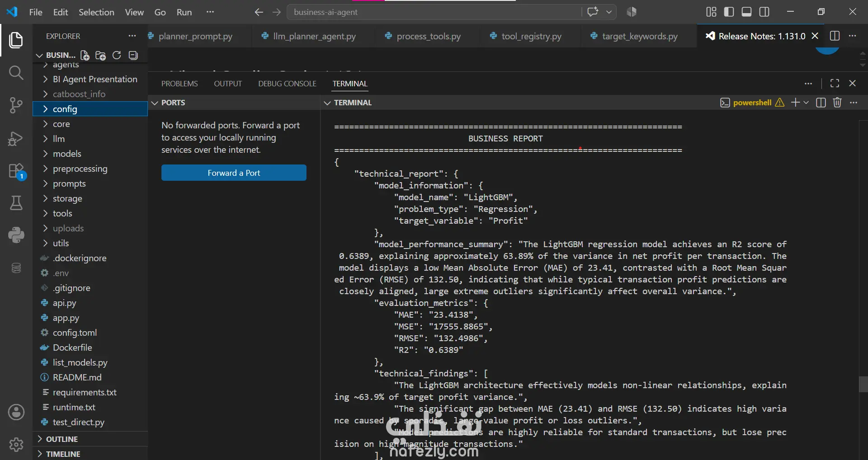Click the powershell terminal warning icon
Screen dimensions: 868x460
coord(780,103)
